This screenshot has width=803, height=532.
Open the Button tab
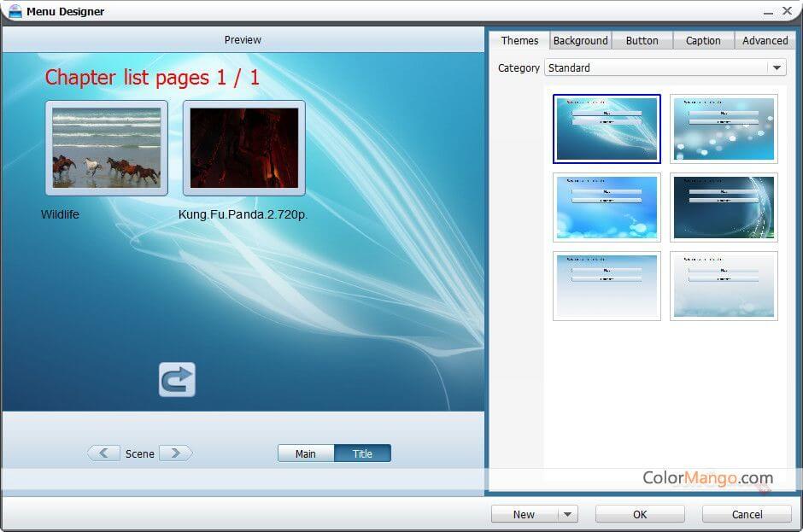642,40
